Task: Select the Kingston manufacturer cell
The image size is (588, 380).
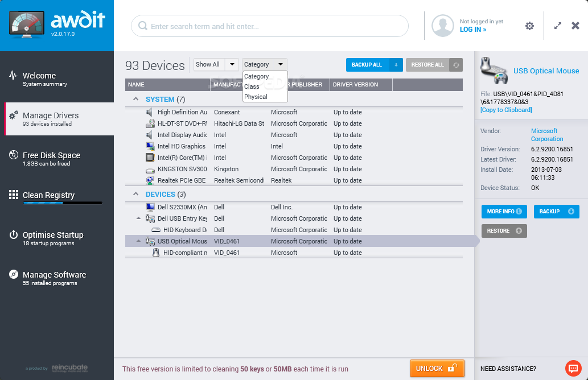Action: pos(226,169)
